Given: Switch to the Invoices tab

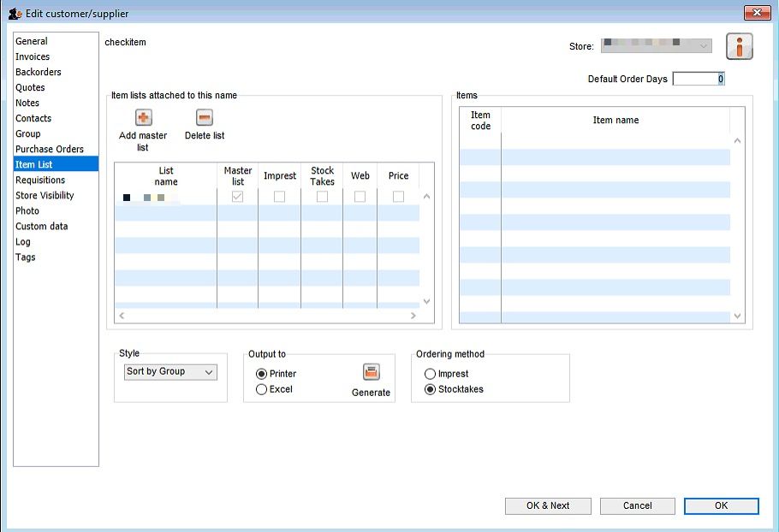Looking at the screenshot, I should point(33,56).
